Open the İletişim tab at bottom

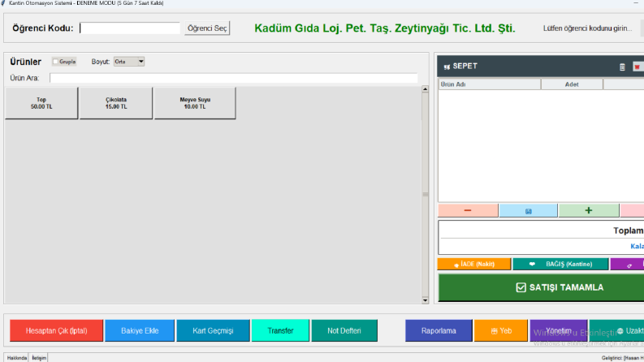click(39, 358)
